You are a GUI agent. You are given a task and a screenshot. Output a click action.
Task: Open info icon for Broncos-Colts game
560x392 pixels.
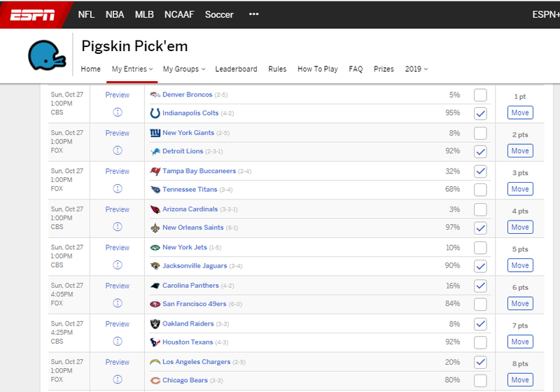118,112
